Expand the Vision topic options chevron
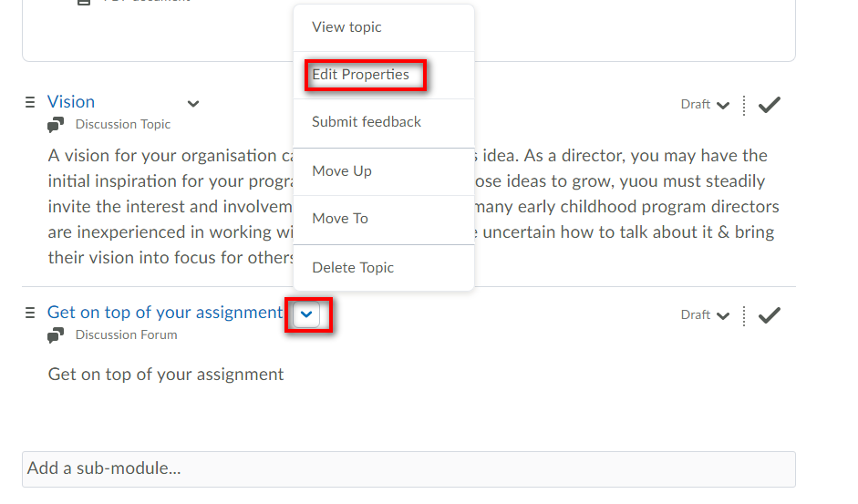858x504 pixels. click(x=193, y=104)
